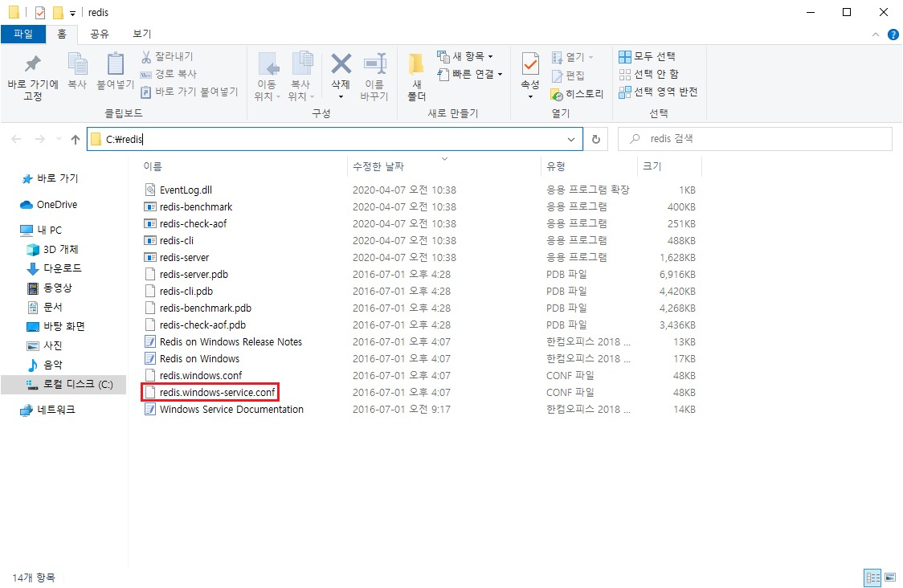Screen dimensions: 903x588
Task: Click the 편집 edit button
Action: (569, 76)
